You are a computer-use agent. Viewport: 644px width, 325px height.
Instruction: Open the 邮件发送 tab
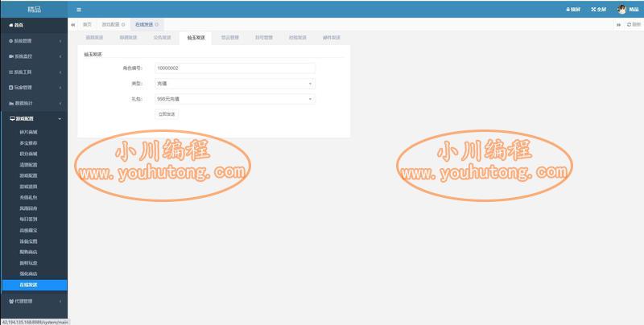(332, 38)
